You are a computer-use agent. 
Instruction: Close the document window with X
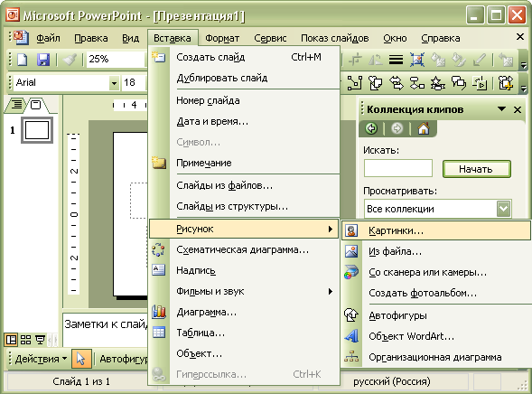[x=519, y=37]
